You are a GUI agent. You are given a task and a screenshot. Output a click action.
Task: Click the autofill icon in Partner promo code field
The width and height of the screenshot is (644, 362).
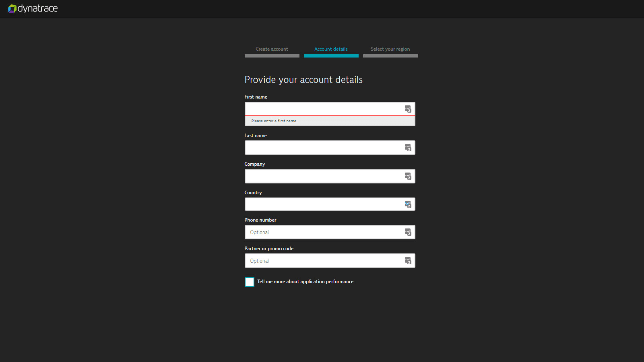click(x=408, y=261)
